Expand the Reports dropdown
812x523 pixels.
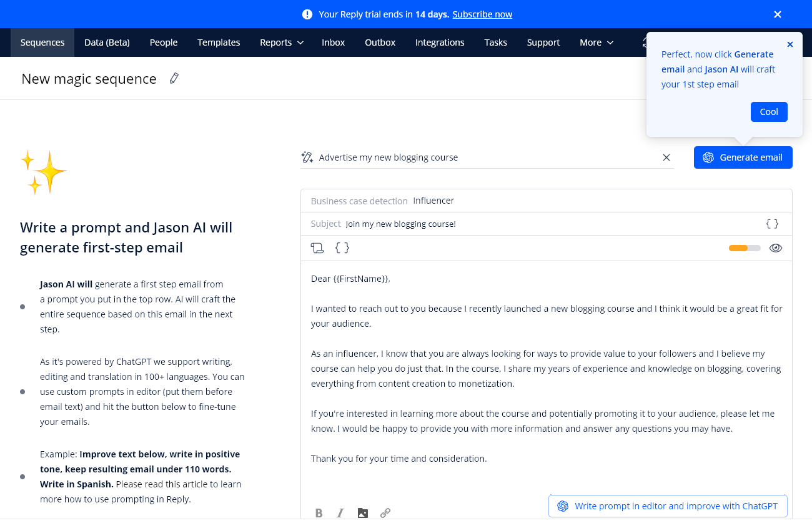(x=281, y=42)
